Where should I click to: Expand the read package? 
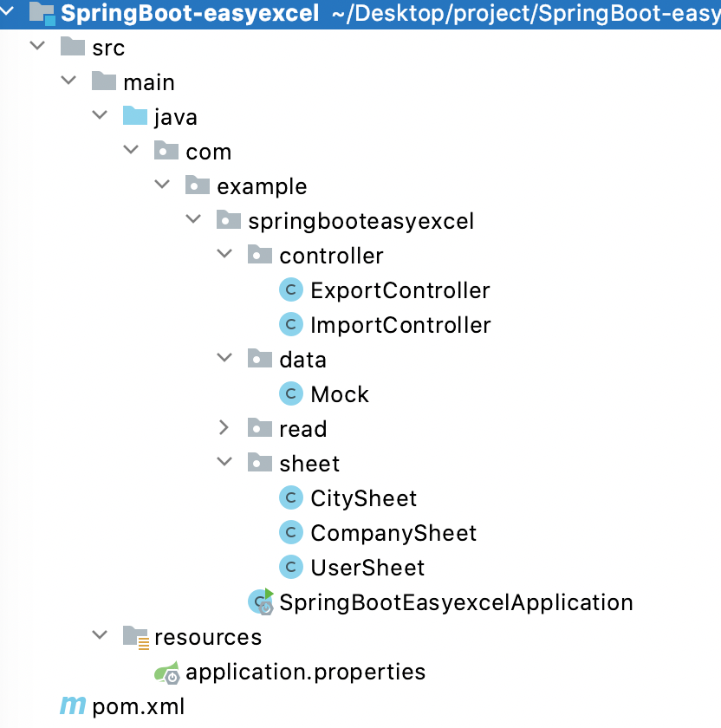[x=224, y=427]
